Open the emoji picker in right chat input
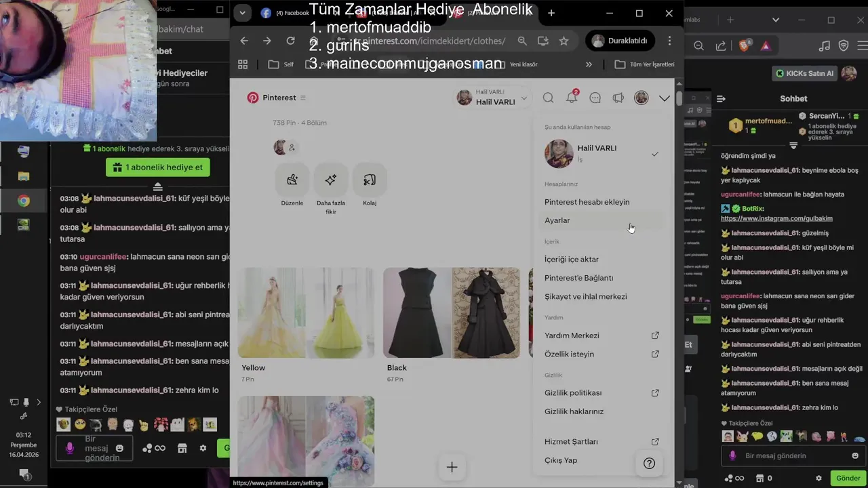The height and width of the screenshot is (488, 868). [855, 456]
